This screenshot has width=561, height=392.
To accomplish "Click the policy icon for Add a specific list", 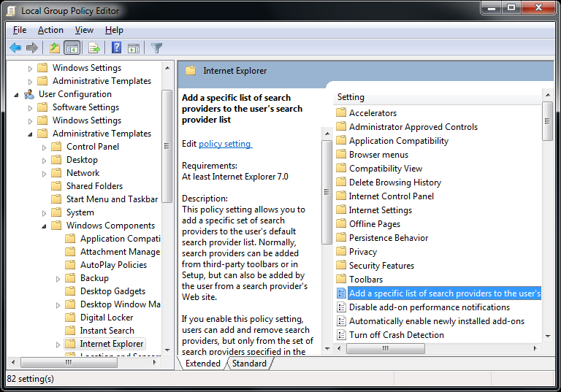I will [342, 293].
